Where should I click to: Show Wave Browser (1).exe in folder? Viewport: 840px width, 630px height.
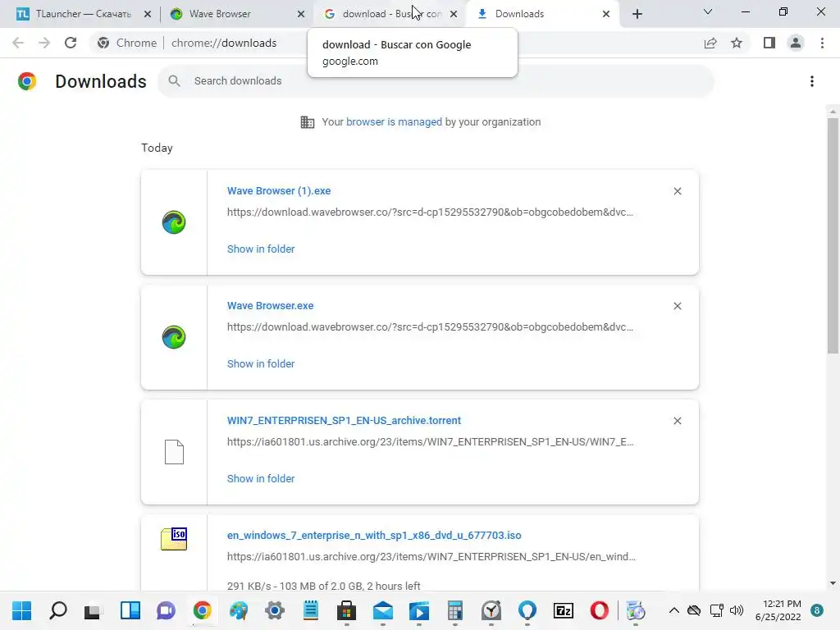(260, 249)
